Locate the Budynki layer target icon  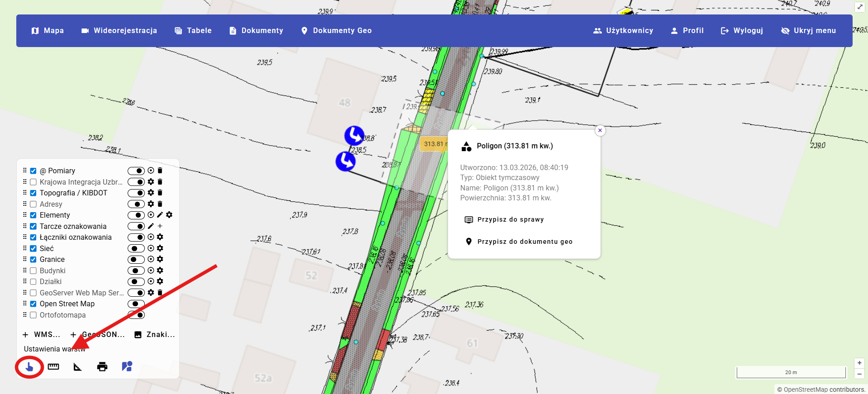click(x=151, y=271)
